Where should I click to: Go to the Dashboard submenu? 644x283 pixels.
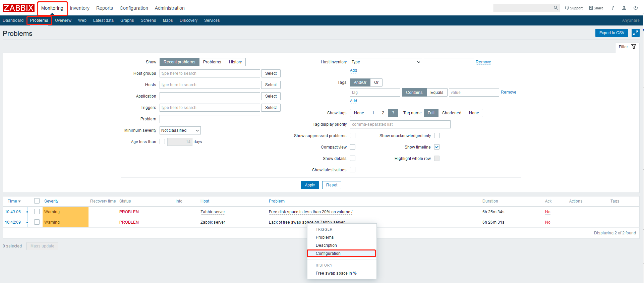click(13, 20)
